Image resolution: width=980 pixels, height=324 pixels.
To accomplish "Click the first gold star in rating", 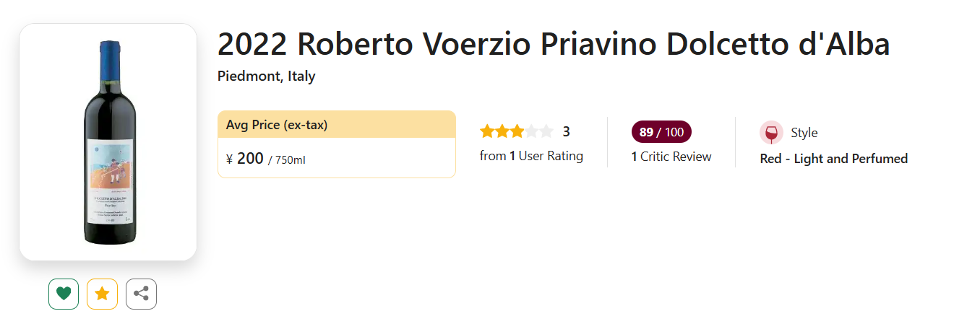I will tap(487, 131).
